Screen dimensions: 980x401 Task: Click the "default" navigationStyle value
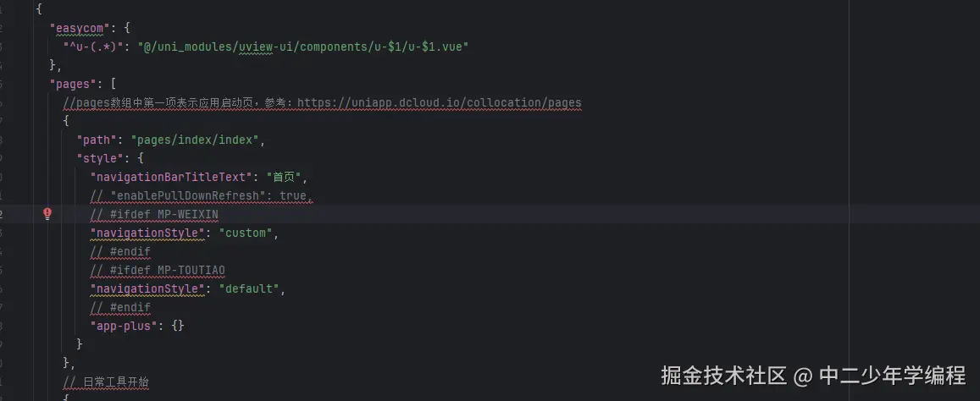pyautogui.click(x=249, y=288)
